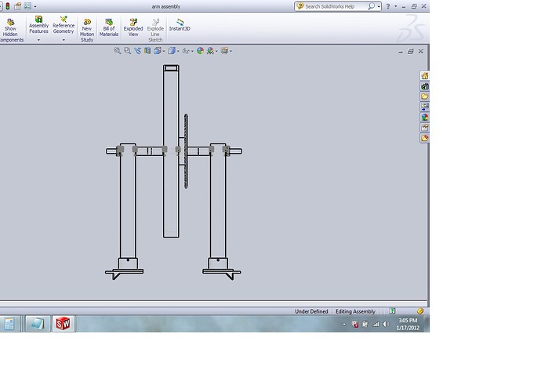
Task: Expand the Help menu dropdown arrow
Action: [x=396, y=6]
